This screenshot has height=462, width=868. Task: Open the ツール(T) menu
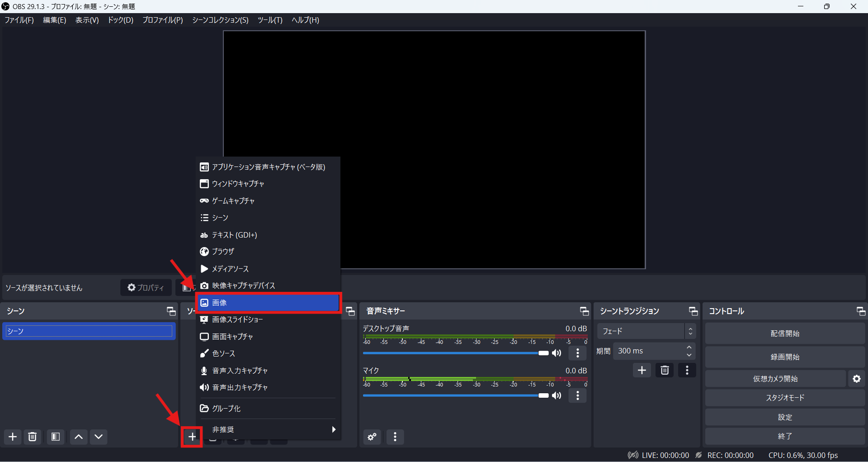click(270, 20)
